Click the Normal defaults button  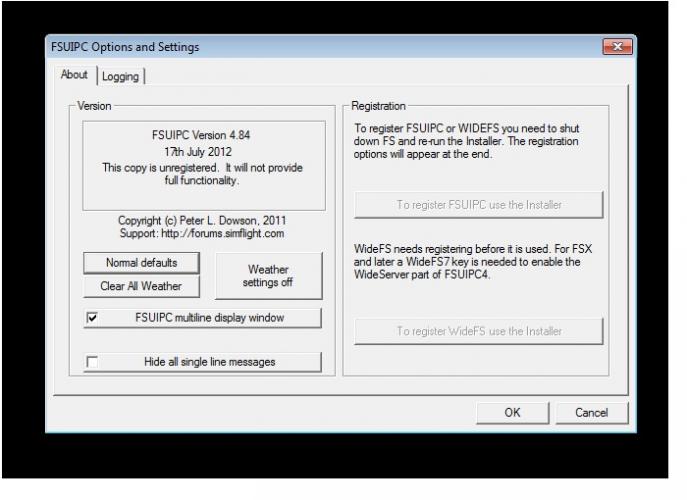142,262
